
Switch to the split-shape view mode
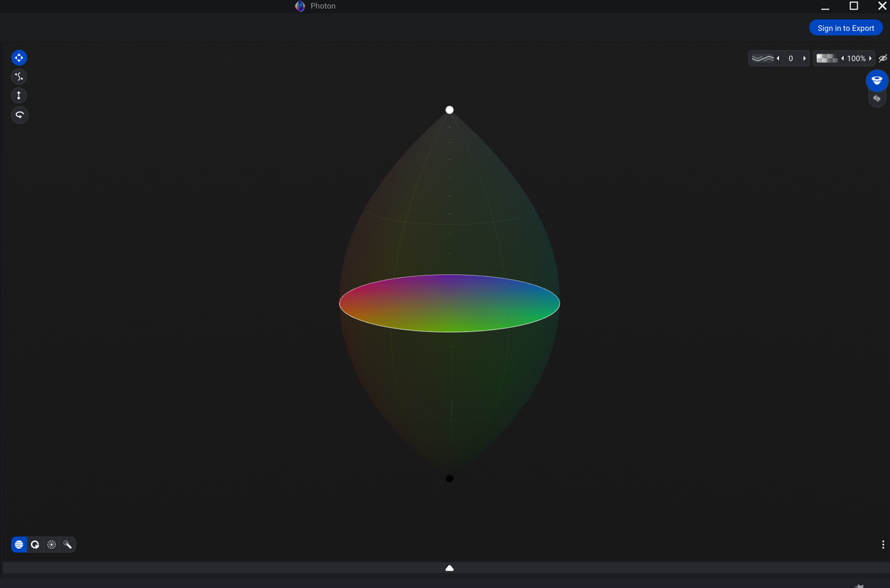pyautogui.click(x=877, y=98)
